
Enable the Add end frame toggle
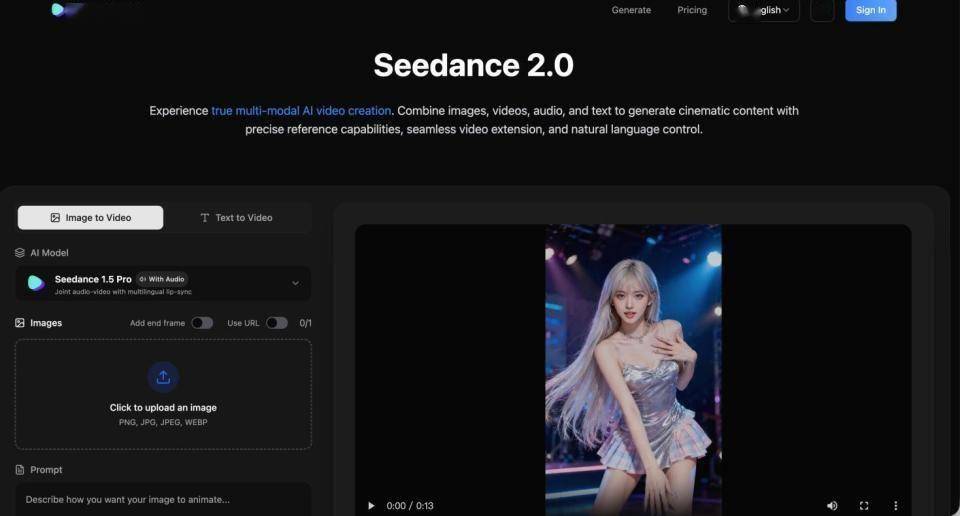(x=202, y=323)
